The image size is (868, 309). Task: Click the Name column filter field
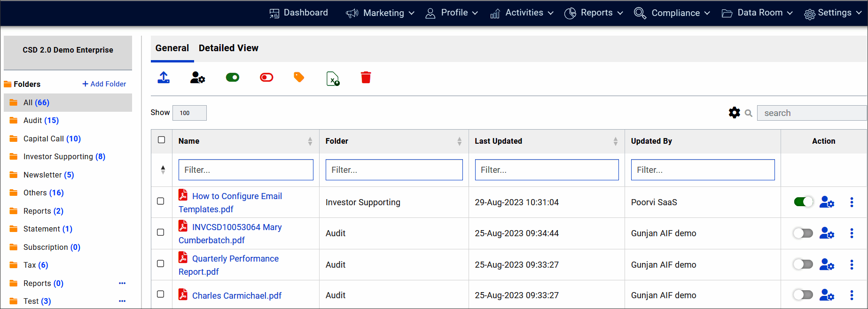click(x=246, y=170)
